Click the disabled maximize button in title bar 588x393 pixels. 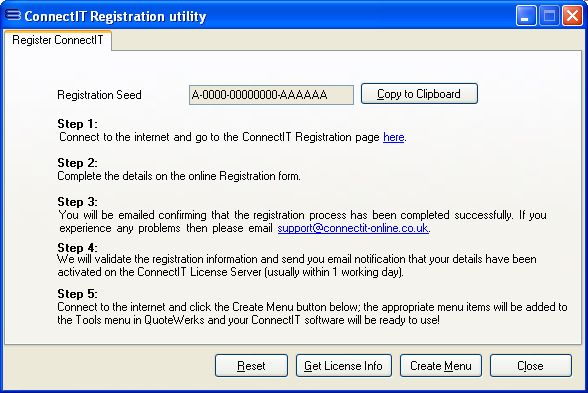549,16
